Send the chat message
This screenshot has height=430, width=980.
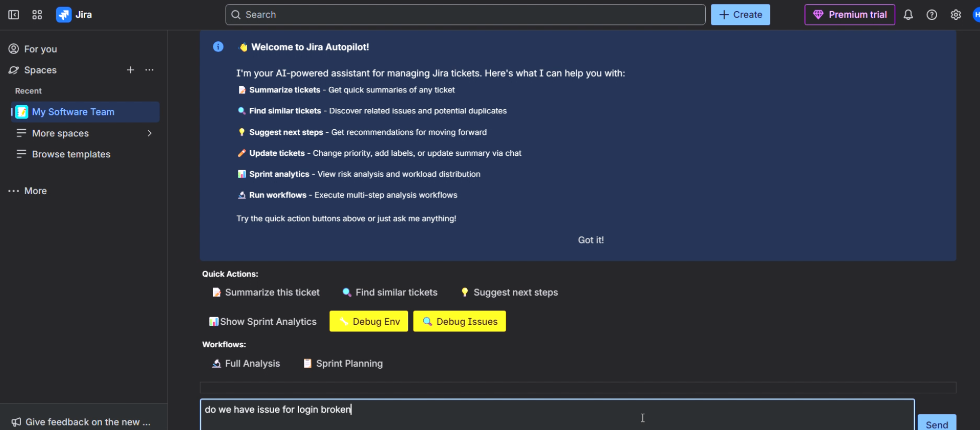coord(937,423)
